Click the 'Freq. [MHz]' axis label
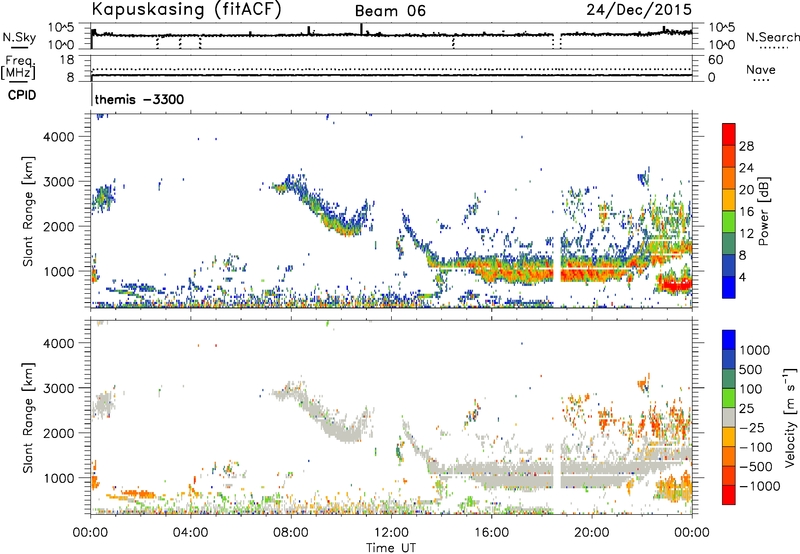The width and height of the screenshot is (800, 554). coord(18,68)
